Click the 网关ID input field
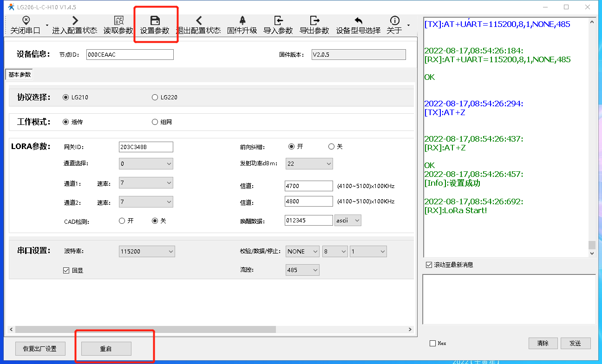This screenshot has height=364, width=602. tap(146, 147)
